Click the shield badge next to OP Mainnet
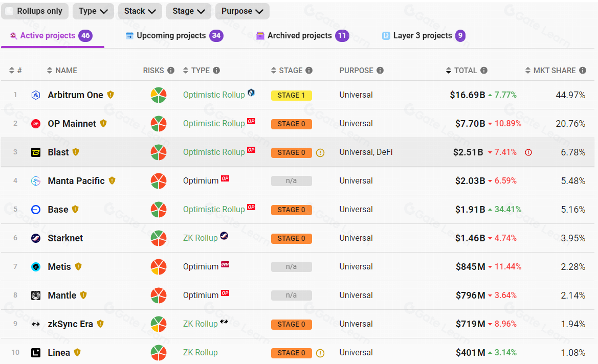This screenshot has height=364, width=598. coord(103,123)
